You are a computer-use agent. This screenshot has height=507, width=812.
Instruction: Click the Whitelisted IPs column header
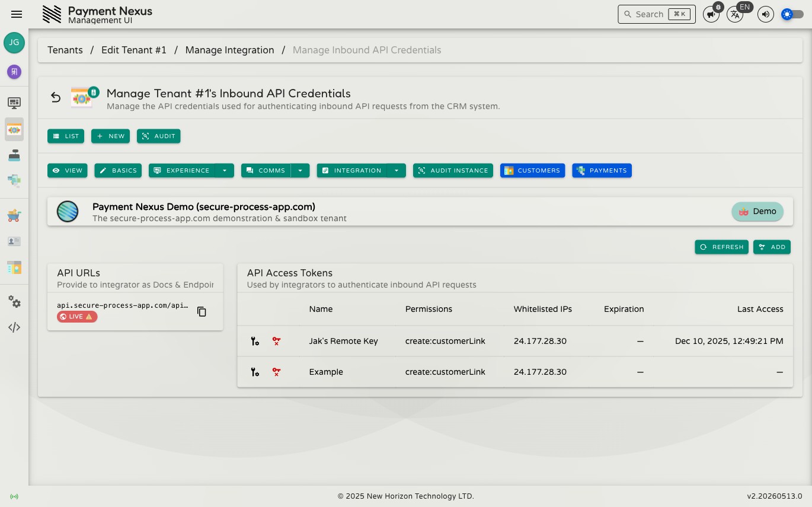[542, 309]
